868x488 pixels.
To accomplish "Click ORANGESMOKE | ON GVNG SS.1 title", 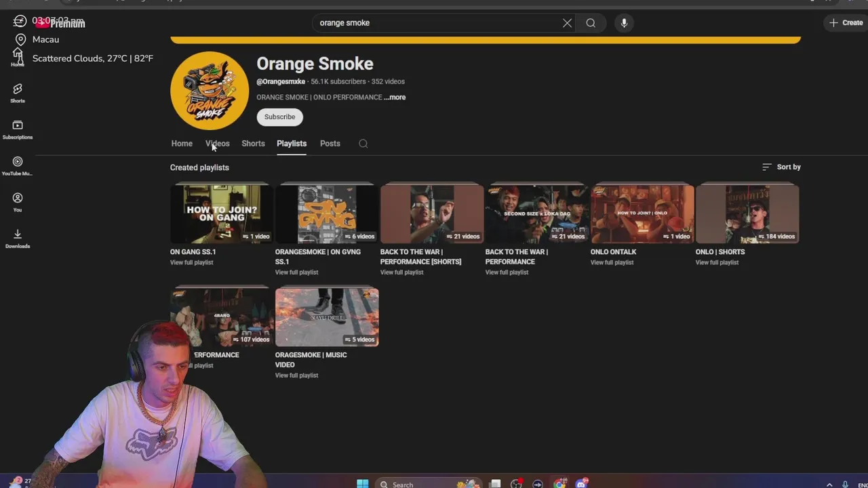I will point(317,257).
